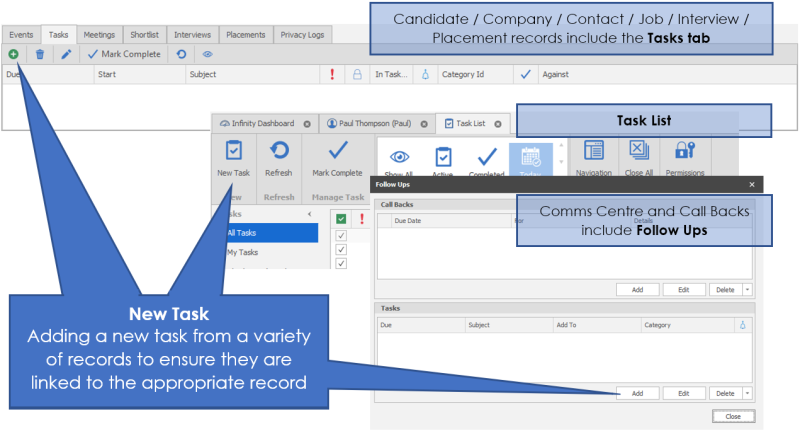Viewport: 800px width, 431px height.
Task: Click the trash delete icon in Tasks toolbar
Action: pos(40,54)
